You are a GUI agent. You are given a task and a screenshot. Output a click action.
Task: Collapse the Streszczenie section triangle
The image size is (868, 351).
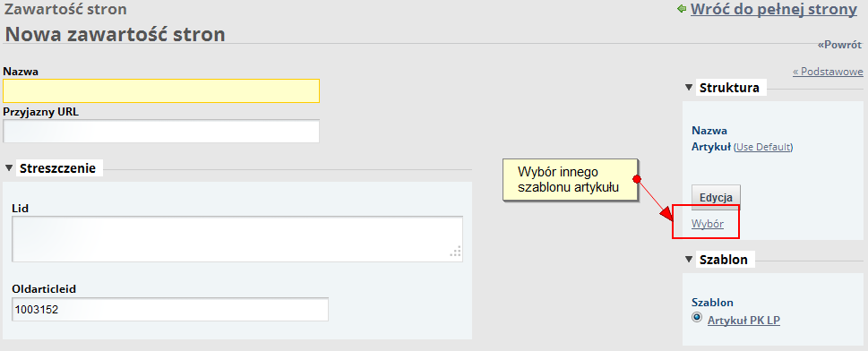(9, 168)
